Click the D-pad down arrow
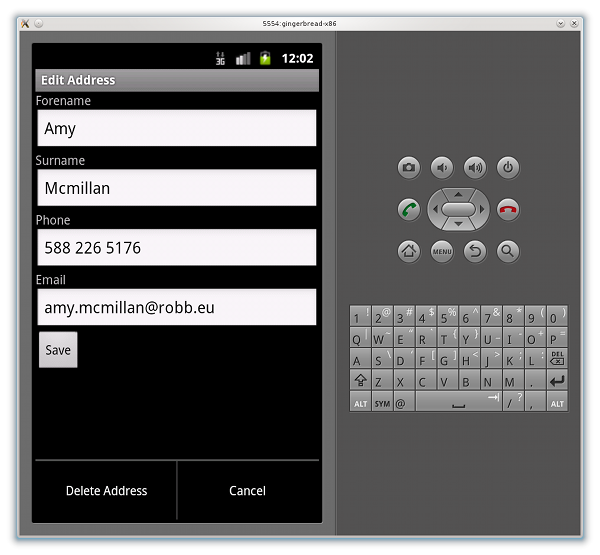The image size is (600, 555). [458, 224]
